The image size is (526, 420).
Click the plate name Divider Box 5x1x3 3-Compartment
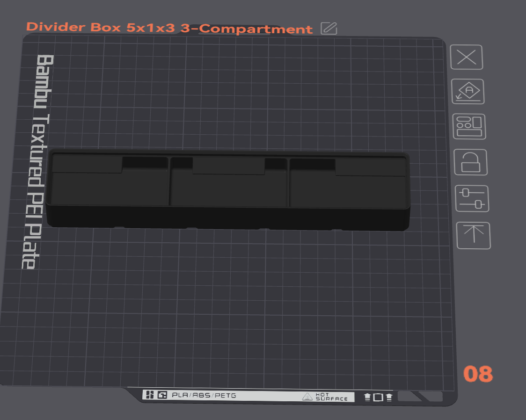click(169, 28)
